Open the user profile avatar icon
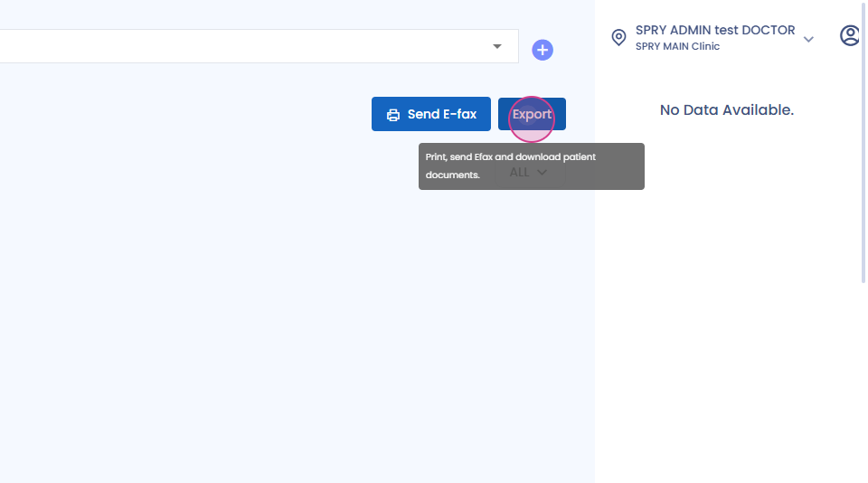868x483 pixels. [x=850, y=35]
